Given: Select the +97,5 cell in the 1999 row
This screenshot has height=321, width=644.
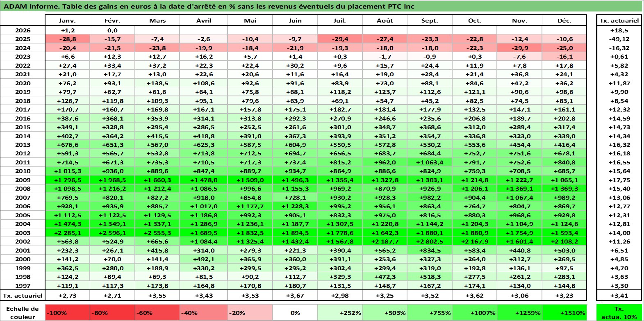Looking at the screenshot, I should [564, 268].
